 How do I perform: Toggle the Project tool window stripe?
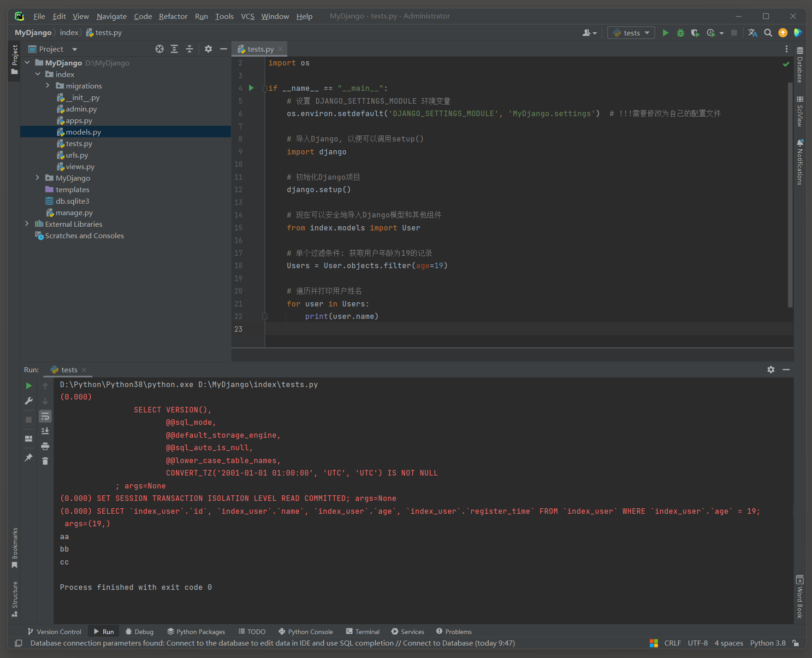click(14, 60)
